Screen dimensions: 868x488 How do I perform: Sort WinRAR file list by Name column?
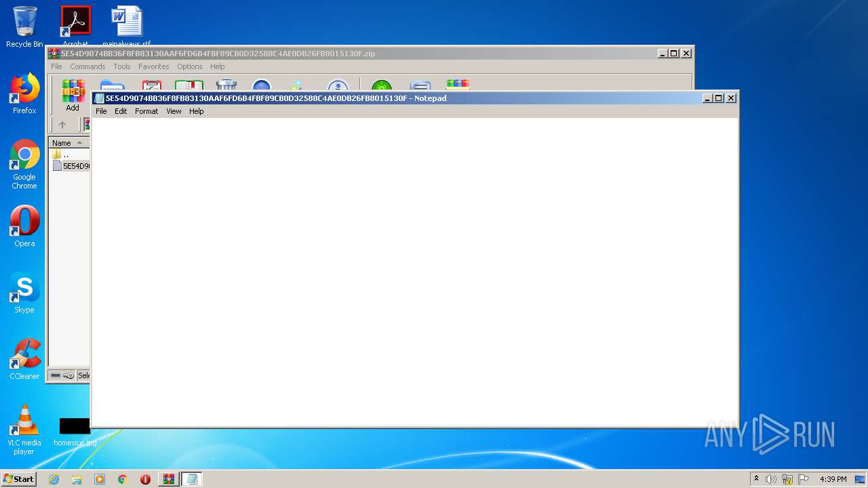coord(68,143)
